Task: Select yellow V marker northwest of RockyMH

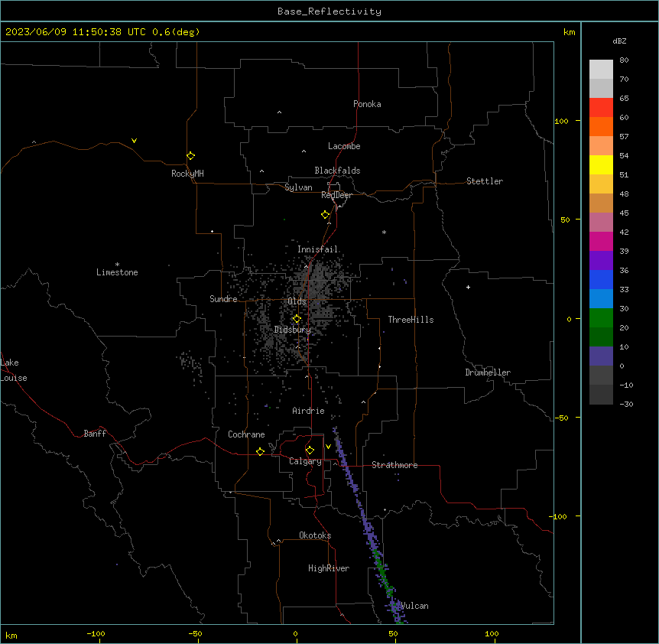Action: coord(134,141)
